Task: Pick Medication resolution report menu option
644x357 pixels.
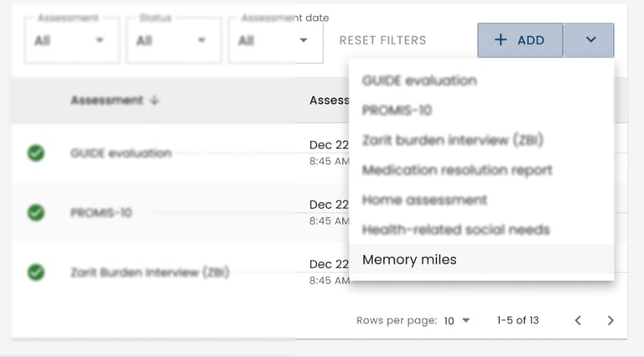Action: (x=457, y=170)
